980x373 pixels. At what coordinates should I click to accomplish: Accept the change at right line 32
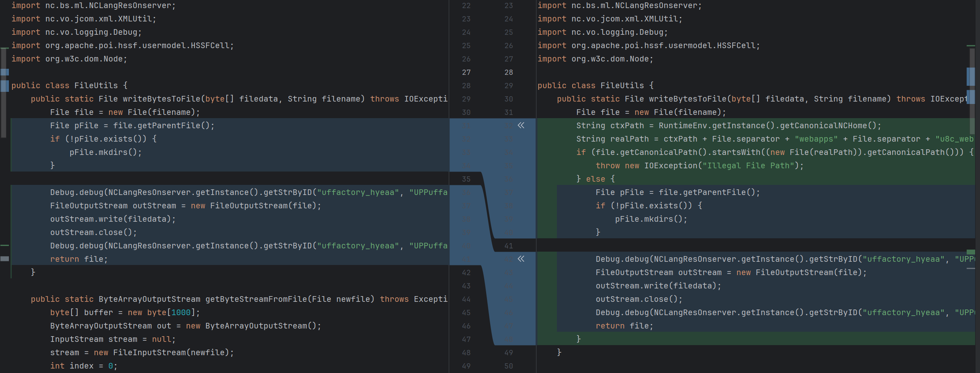point(521,125)
